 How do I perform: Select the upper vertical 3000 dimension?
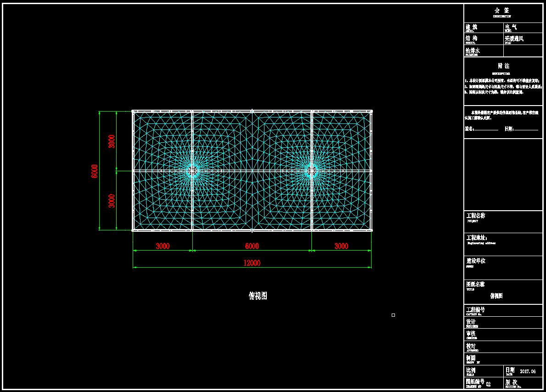pos(112,141)
